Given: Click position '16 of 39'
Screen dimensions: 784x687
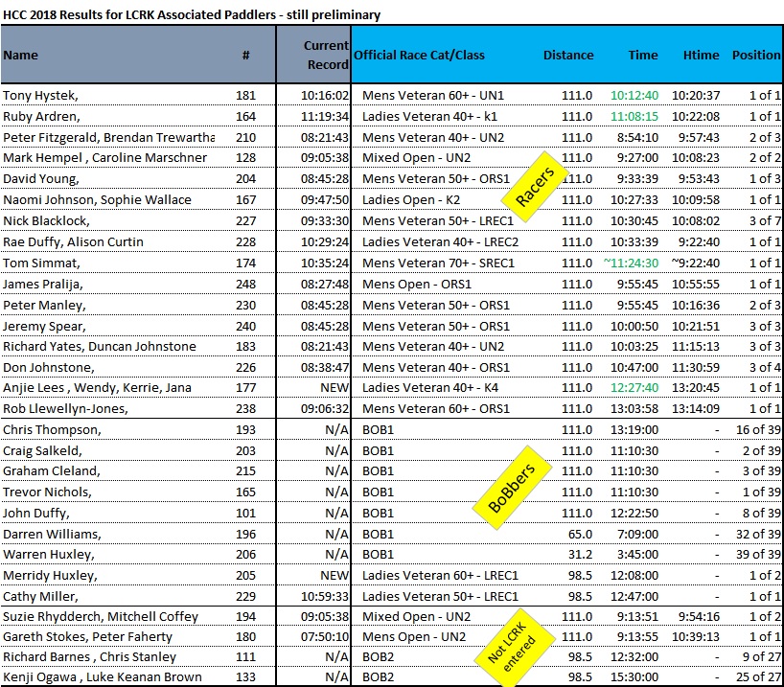Looking at the screenshot, I should 758,429.
